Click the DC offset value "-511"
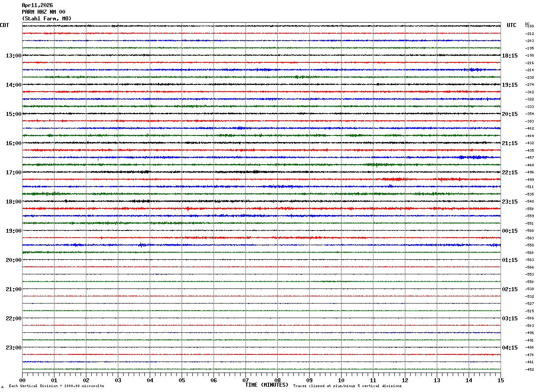 pyautogui.click(x=529, y=187)
